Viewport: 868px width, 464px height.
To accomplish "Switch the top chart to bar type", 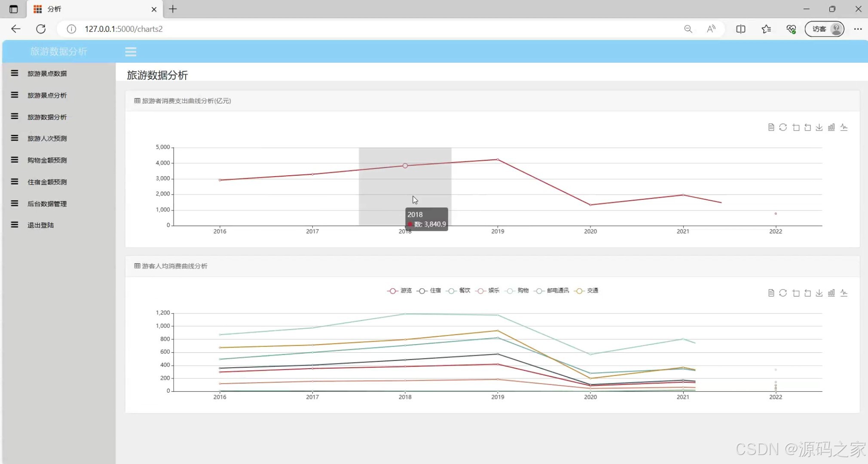I will click(831, 127).
